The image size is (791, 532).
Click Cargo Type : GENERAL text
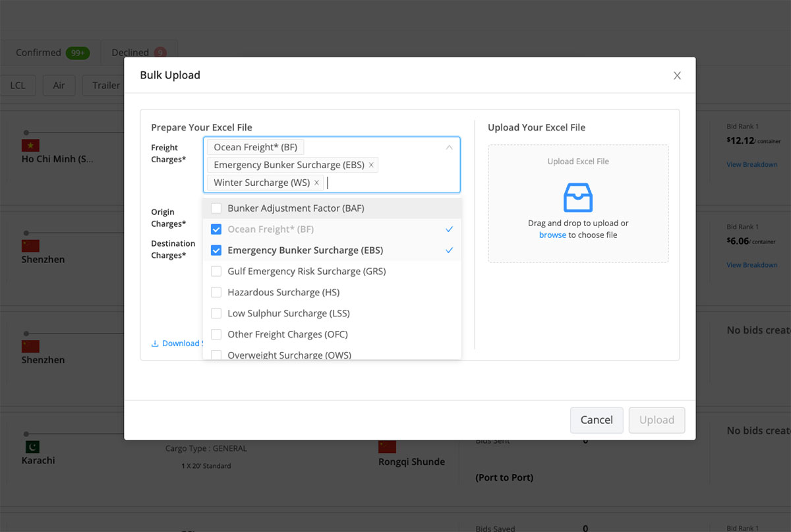206,448
